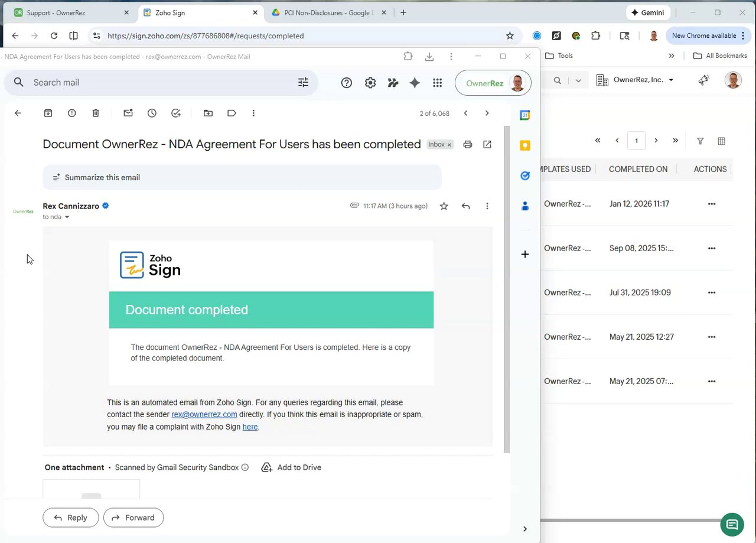
Task: Open Contacts side panel
Action: [x=524, y=206]
